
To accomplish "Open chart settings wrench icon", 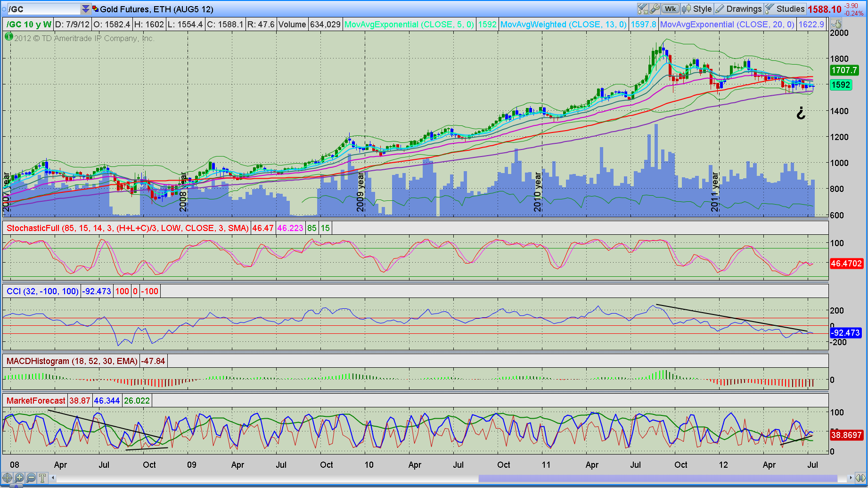I will (x=654, y=9).
